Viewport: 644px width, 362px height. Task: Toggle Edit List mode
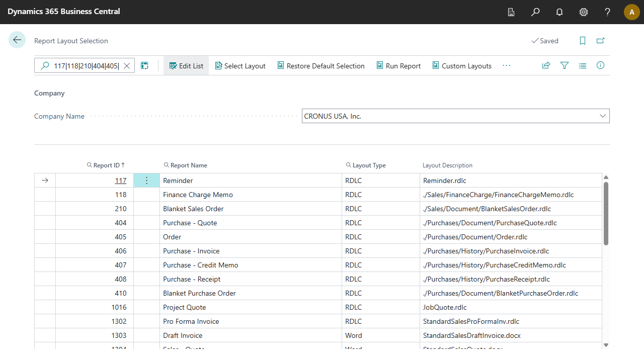(186, 66)
